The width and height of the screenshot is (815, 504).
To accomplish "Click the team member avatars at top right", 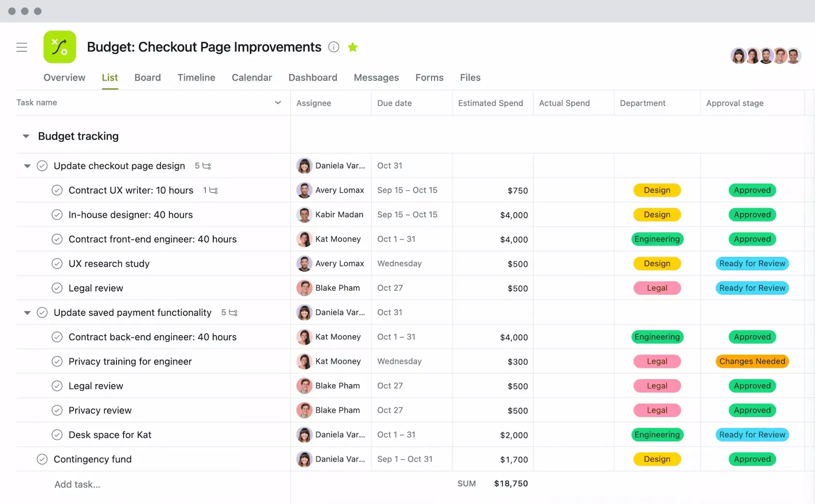I will (x=766, y=55).
